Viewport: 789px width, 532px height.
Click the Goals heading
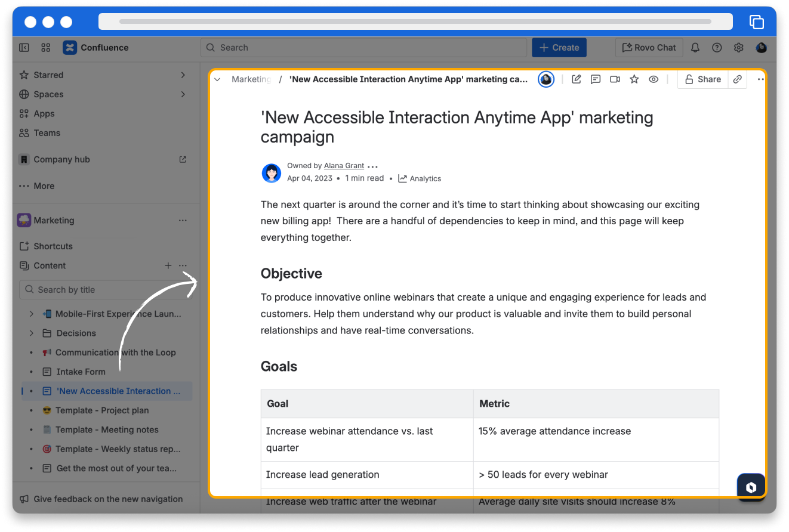click(x=279, y=367)
